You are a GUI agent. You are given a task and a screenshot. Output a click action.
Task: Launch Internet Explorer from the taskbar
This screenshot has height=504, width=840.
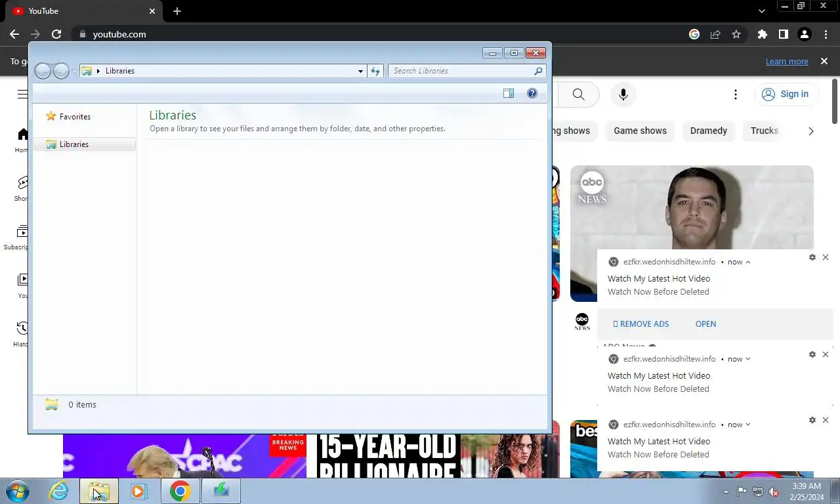pyautogui.click(x=58, y=491)
